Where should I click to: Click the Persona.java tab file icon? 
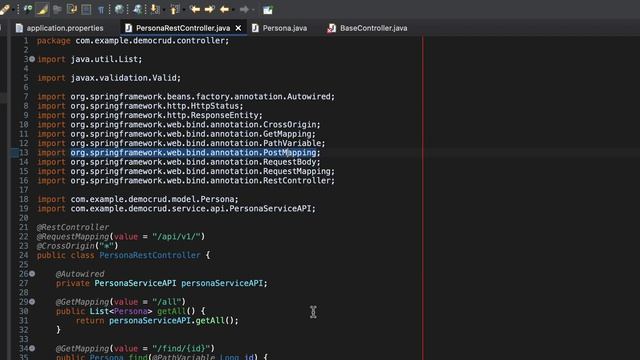255,28
